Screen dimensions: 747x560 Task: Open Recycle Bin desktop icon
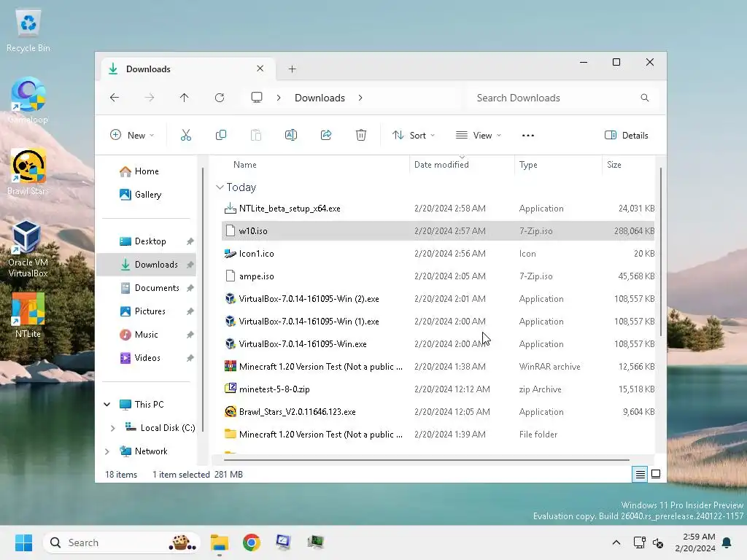pos(28,31)
